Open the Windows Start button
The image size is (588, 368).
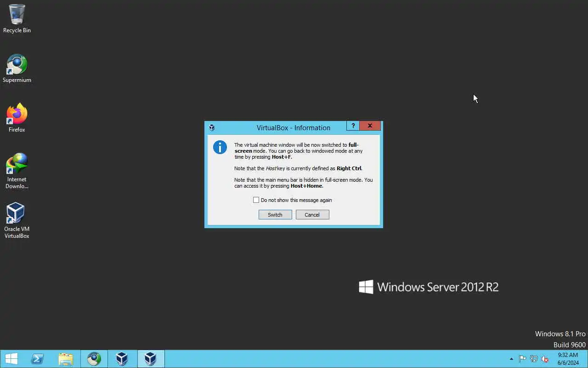pos(11,359)
